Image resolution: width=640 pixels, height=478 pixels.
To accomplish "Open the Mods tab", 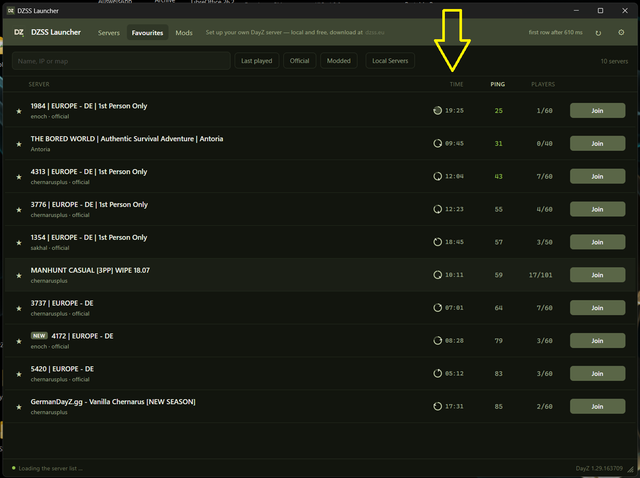I will [184, 33].
